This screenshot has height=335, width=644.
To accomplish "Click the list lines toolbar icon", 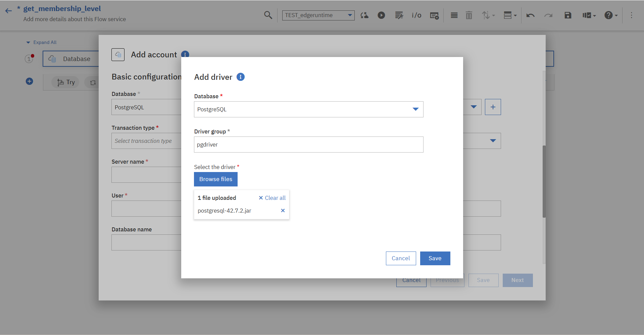I will tap(454, 15).
